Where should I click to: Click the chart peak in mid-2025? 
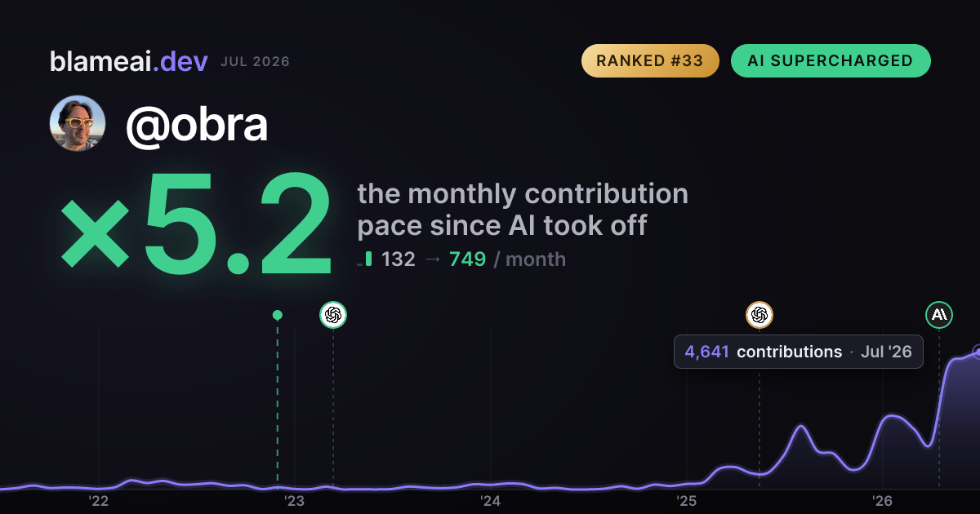tap(801, 426)
